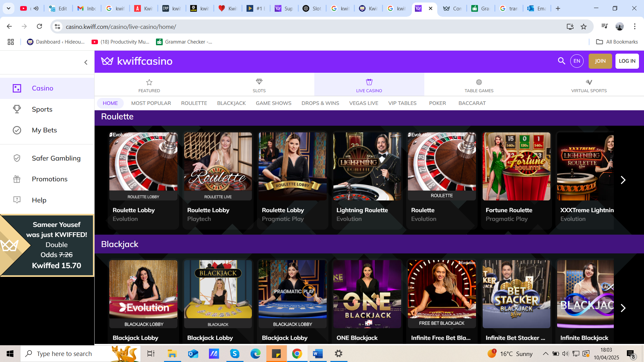The width and height of the screenshot is (644, 362).
Task: Click the kwiffcasino crown logo
Action: (107, 61)
